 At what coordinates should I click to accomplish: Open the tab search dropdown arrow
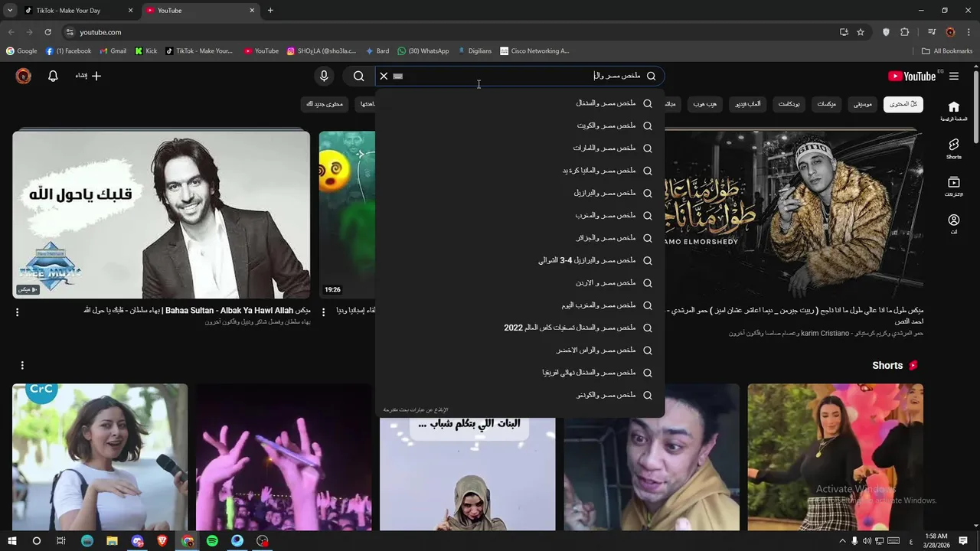pos(10,11)
